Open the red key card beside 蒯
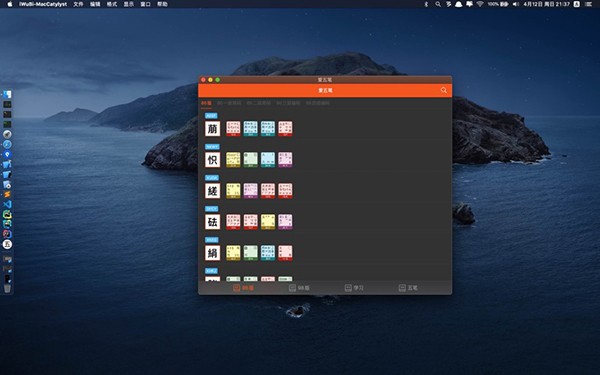The image size is (600, 375). coord(233,129)
